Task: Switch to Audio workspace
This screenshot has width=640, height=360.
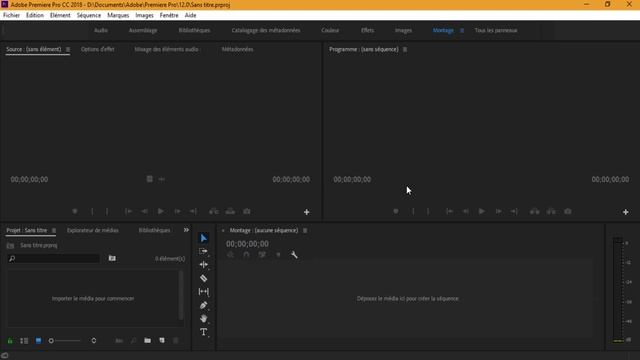Action: tap(101, 31)
